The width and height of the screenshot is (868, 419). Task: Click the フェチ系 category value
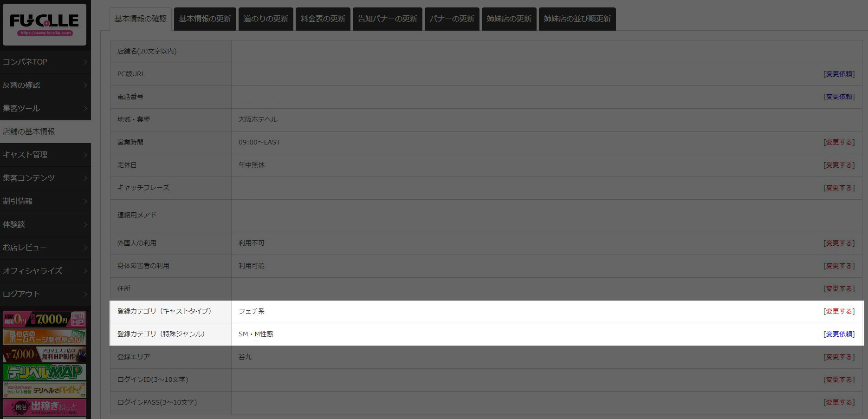(x=252, y=311)
